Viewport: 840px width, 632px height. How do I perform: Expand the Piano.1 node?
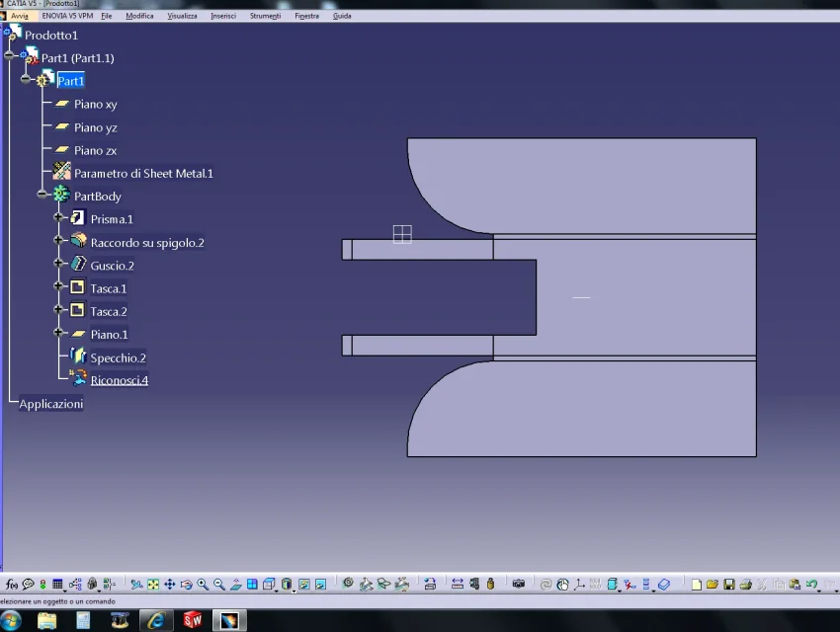[58, 333]
